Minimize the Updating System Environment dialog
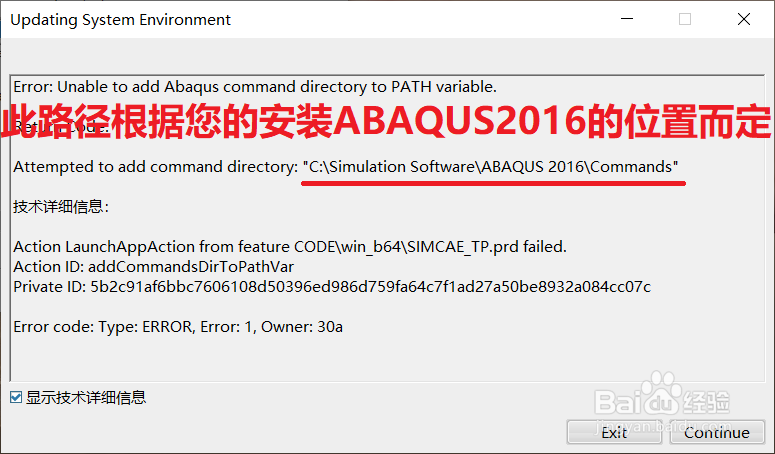Screen dimensions: 775x454 pyautogui.click(x=627, y=19)
